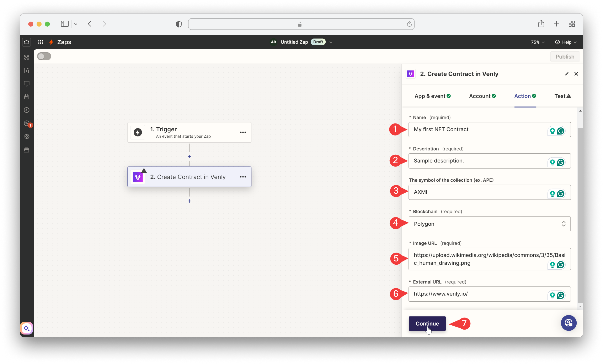Image resolution: width=603 pixels, height=364 pixels.
Task: Open the settings gear in left sidebar
Action: click(27, 136)
